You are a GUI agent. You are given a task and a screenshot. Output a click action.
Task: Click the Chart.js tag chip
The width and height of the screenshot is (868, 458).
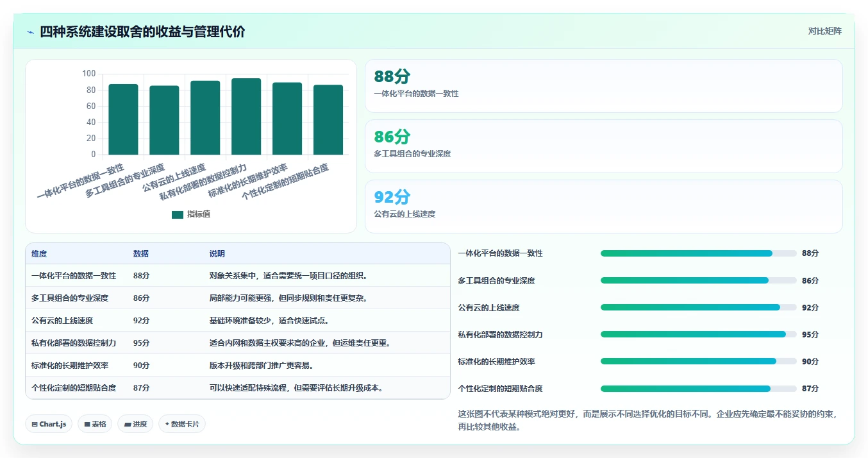pos(49,424)
